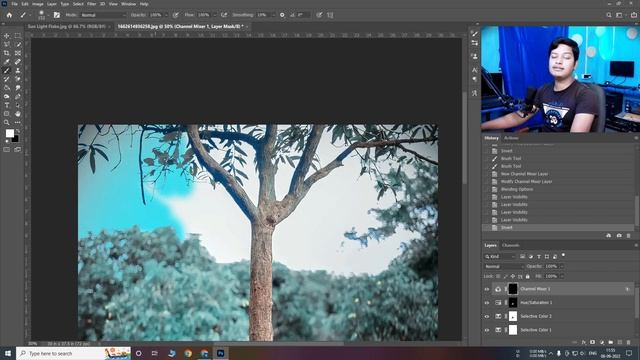Select the Rectangle shape tool

7,114
